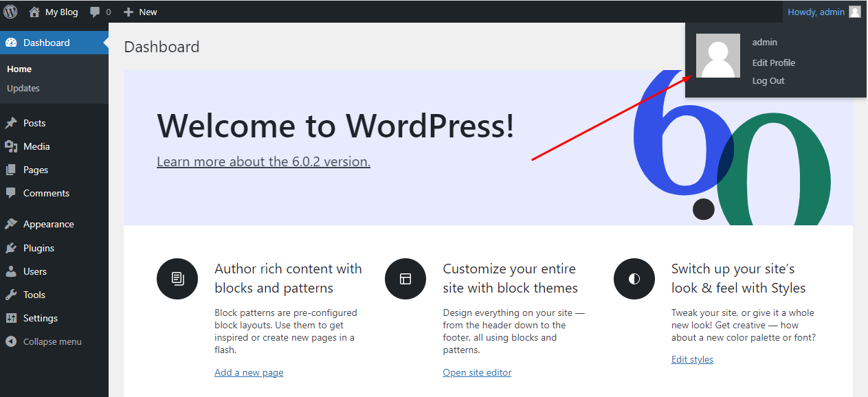Image resolution: width=868 pixels, height=397 pixels.
Task: Click the plus icon next to New
Action: click(129, 12)
